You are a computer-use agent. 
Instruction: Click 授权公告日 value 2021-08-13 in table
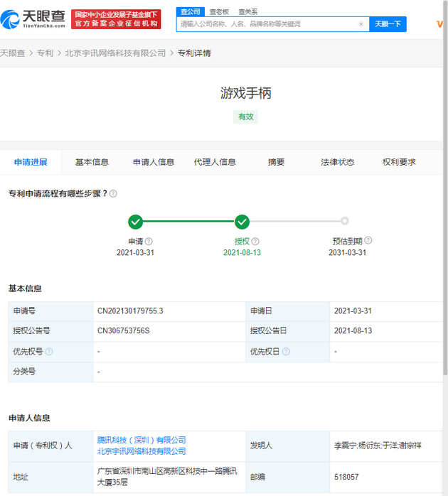tap(353, 331)
